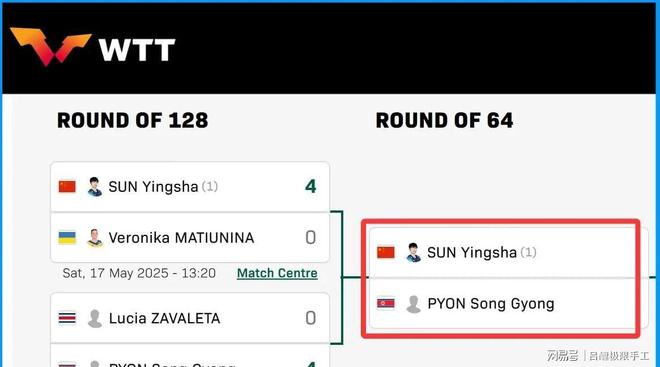Click PYON Song Gyong's placeholder avatar
Image resolution: width=660 pixels, height=367 pixels.
tap(413, 304)
